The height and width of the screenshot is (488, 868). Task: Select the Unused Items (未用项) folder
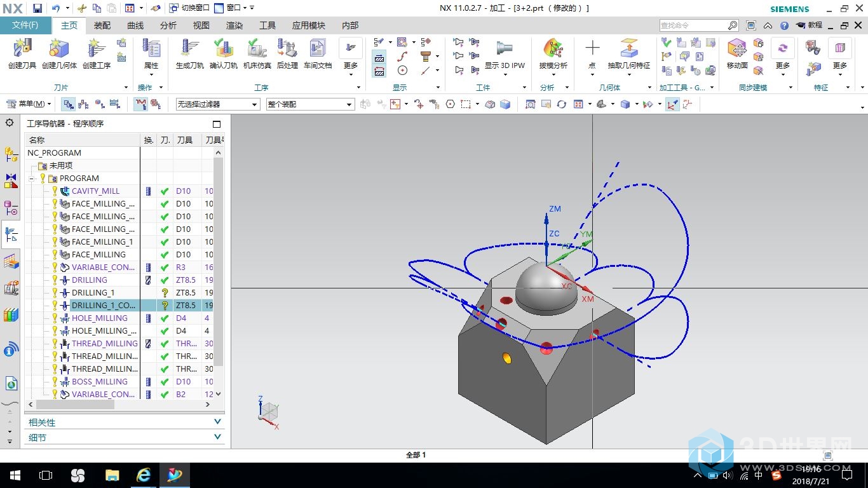click(61, 165)
